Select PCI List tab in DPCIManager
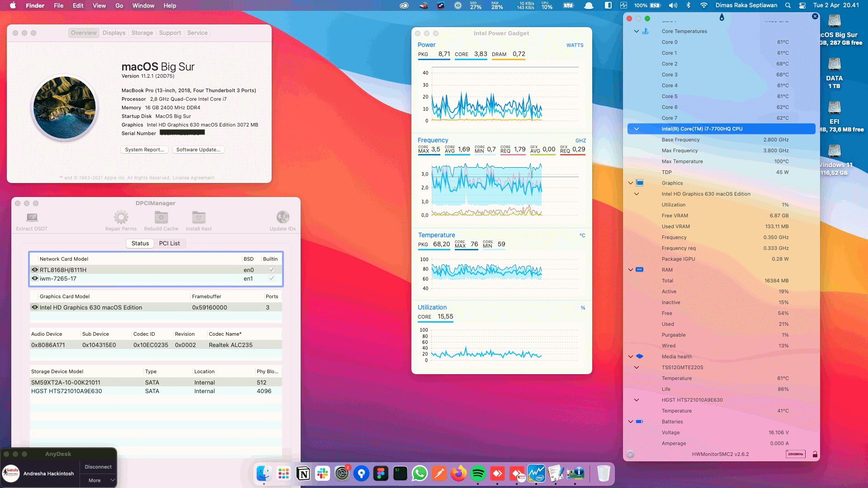868x488 pixels. pos(169,243)
